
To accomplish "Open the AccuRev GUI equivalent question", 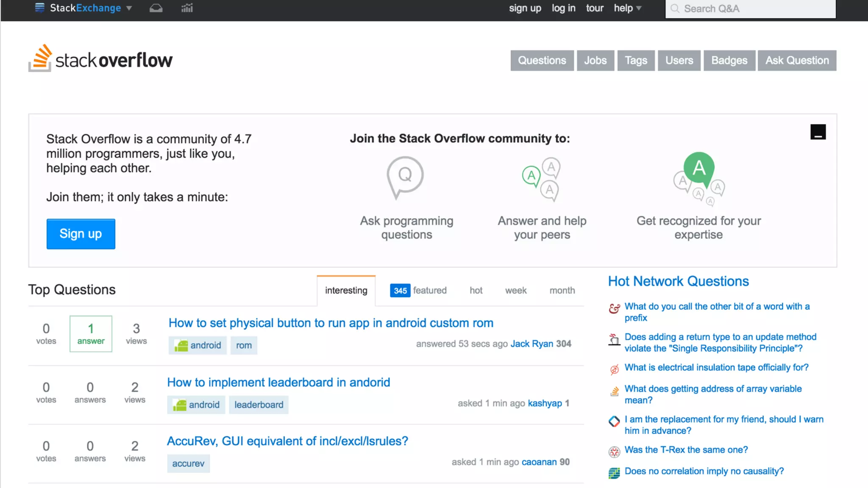I will (287, 441).
